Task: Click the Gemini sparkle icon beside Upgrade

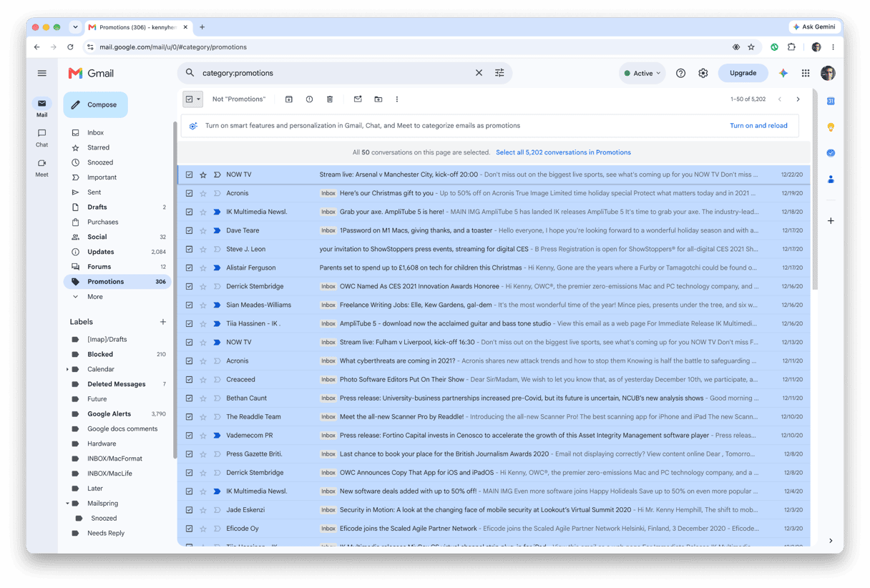Action: pyautogui.click(x=783, y=73)
